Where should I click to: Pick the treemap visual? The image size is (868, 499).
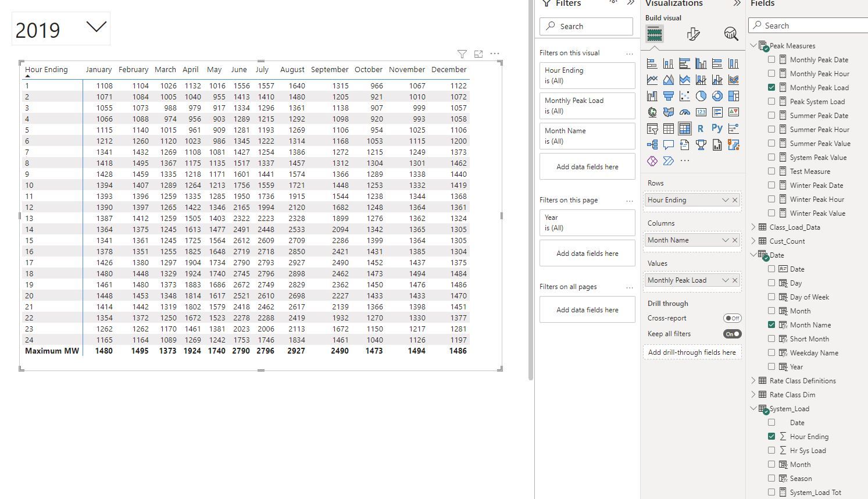(x=734, y=96)
